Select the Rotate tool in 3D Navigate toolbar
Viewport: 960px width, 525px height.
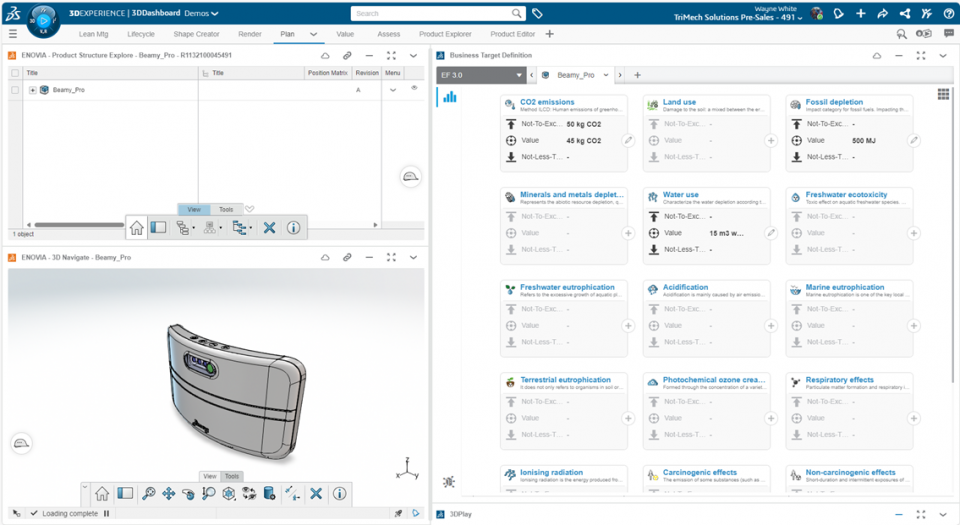tap(188, 493)
